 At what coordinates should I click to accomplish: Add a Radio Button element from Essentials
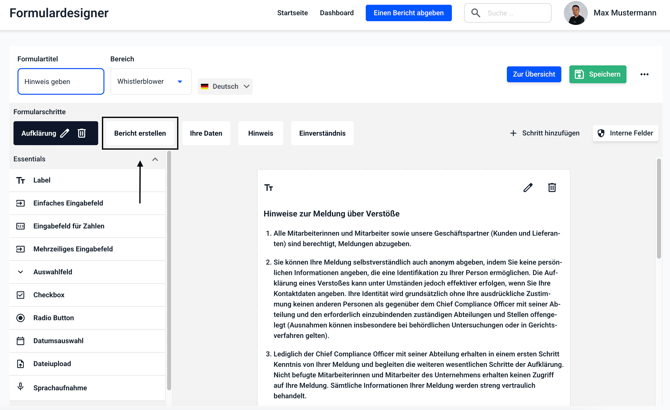coord(53,318)
